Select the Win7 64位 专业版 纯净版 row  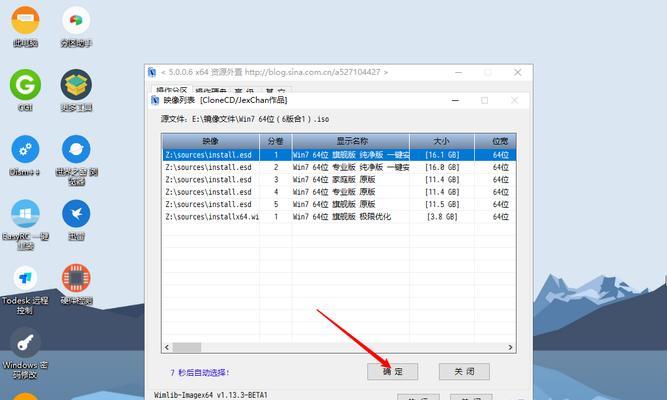pyautogui.click(x=339, y=167)
